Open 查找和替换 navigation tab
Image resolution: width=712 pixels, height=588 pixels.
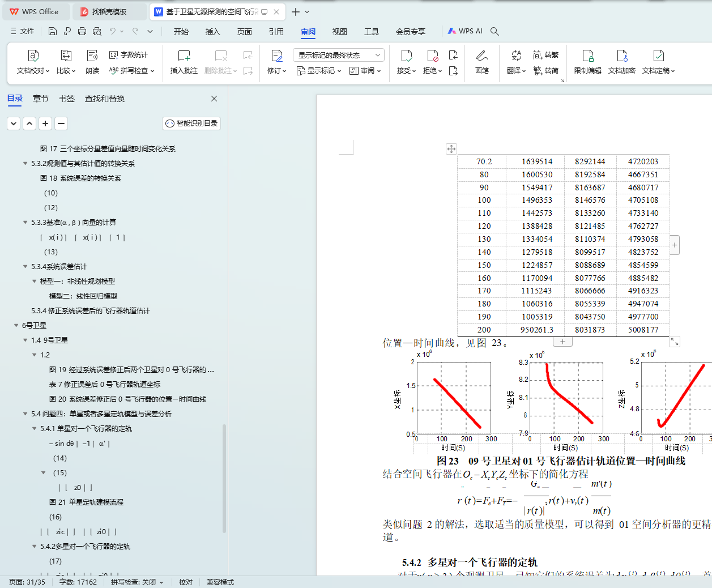105,99
